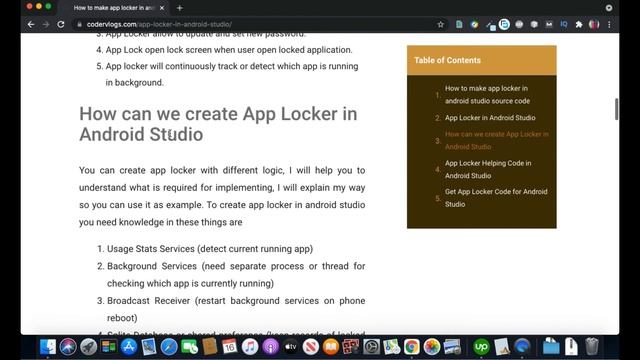Image resolution: width=640 pixels, height=360 pixels.
Task: Click 'App Lock open lock screen' list item
Action: coord(229,50)
